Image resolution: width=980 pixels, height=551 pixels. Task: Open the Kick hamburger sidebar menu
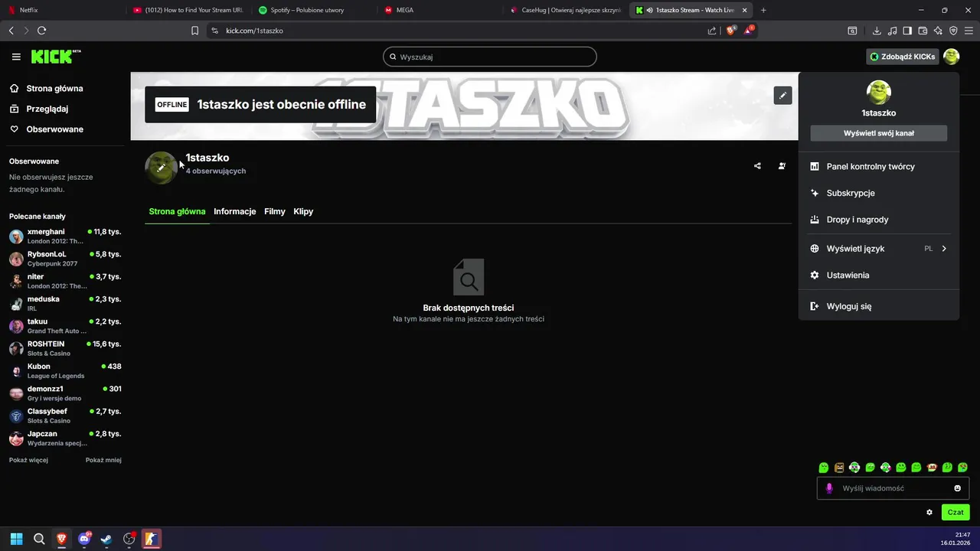[16, 57]
